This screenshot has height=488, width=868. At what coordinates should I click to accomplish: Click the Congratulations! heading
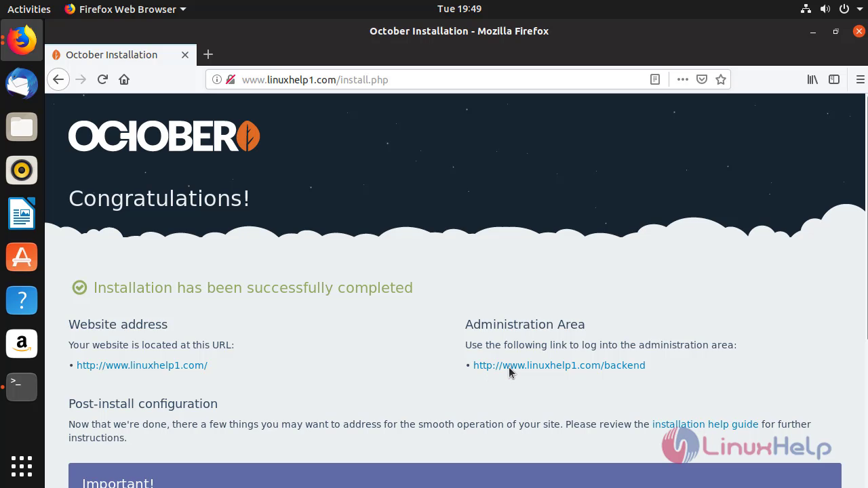(159, 198)
